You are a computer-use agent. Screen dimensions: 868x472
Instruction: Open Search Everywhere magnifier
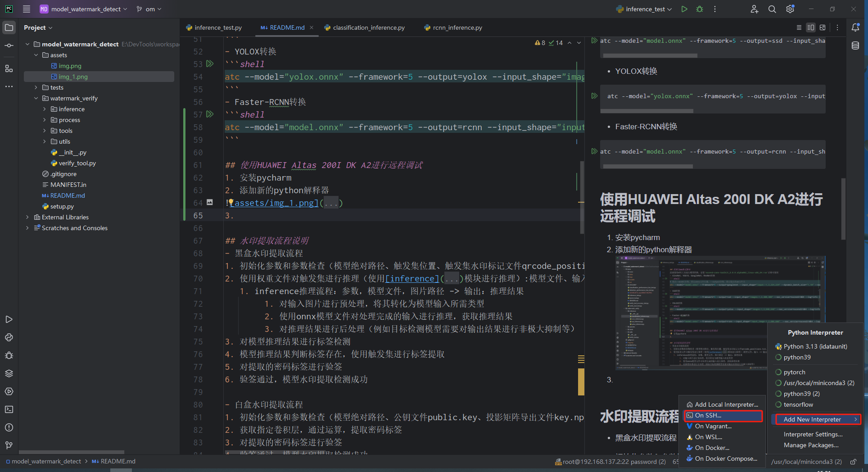click(772, 9)
